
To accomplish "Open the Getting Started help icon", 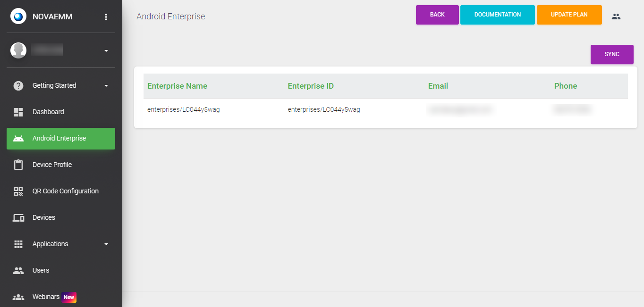I will coord(18,85).
